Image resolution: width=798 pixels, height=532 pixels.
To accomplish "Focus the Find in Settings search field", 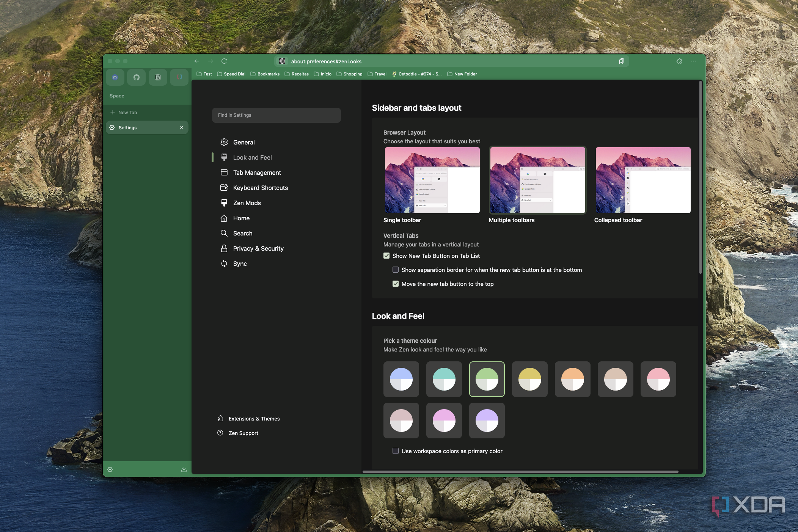I will point(276,115).
